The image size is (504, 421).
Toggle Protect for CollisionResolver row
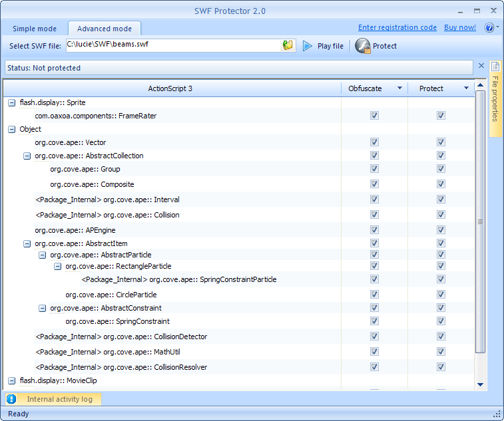[x=441, y=367]
